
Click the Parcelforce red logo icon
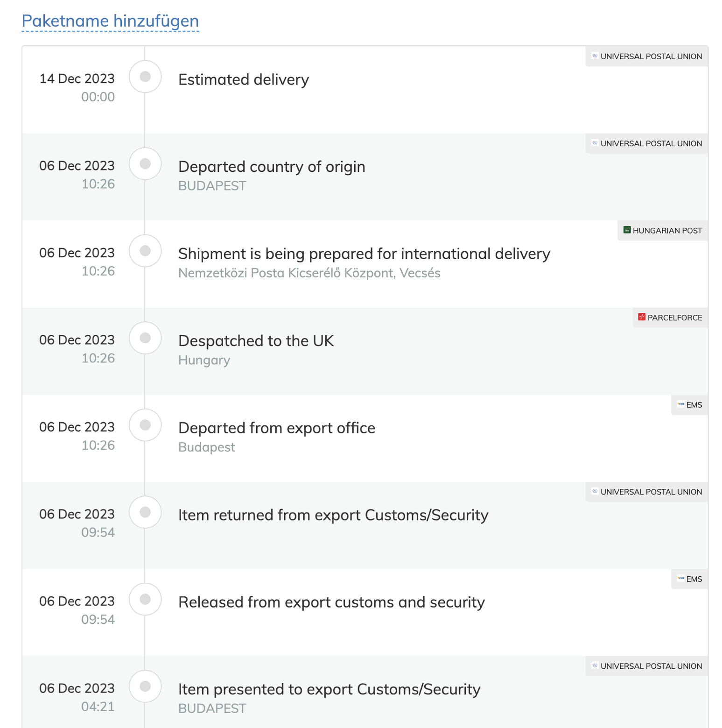[642, 317]
